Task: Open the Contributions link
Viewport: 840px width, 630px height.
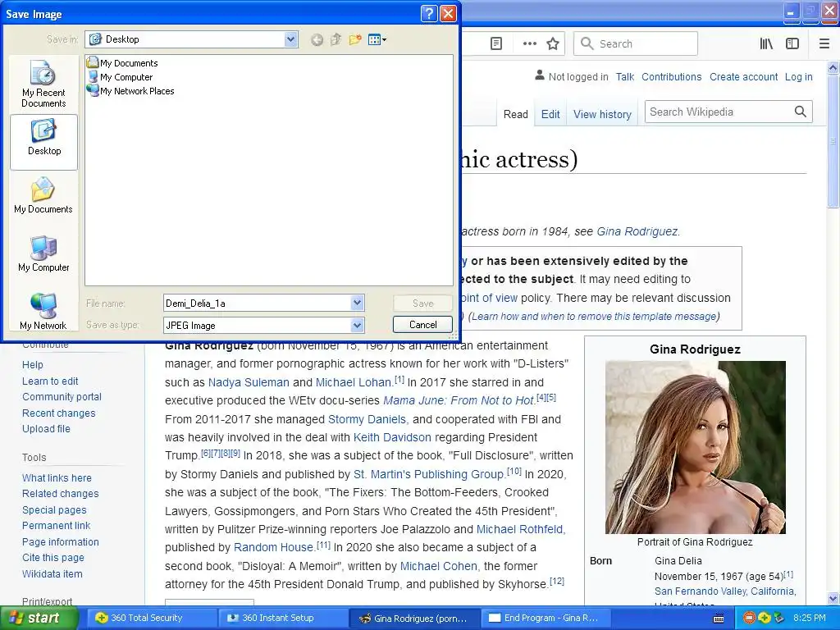Action: tap(671, 76)
